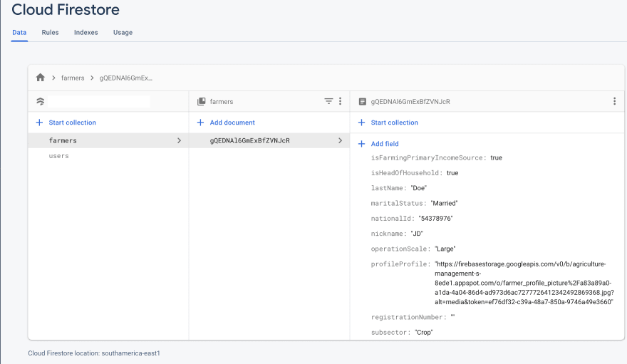Click the collection icon next to farmers header
The width and height of the screenshot is (627, 364).
click(x=202, y=101)
